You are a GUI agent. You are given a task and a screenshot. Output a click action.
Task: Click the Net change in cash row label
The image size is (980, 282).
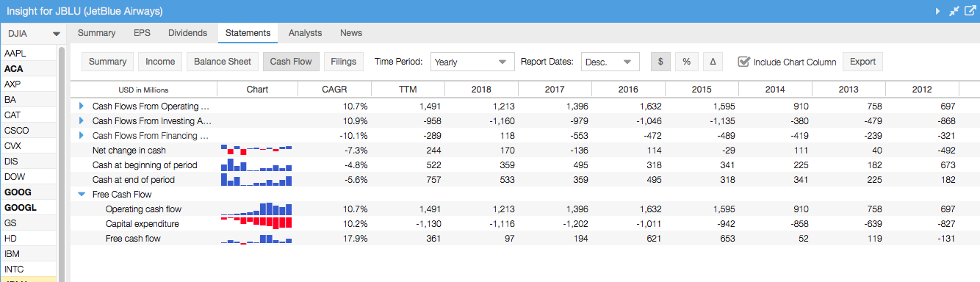click(x=129, y=151)
